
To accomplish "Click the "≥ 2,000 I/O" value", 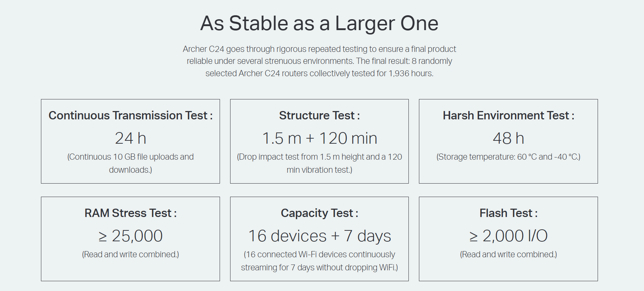I will coord(508,236).
